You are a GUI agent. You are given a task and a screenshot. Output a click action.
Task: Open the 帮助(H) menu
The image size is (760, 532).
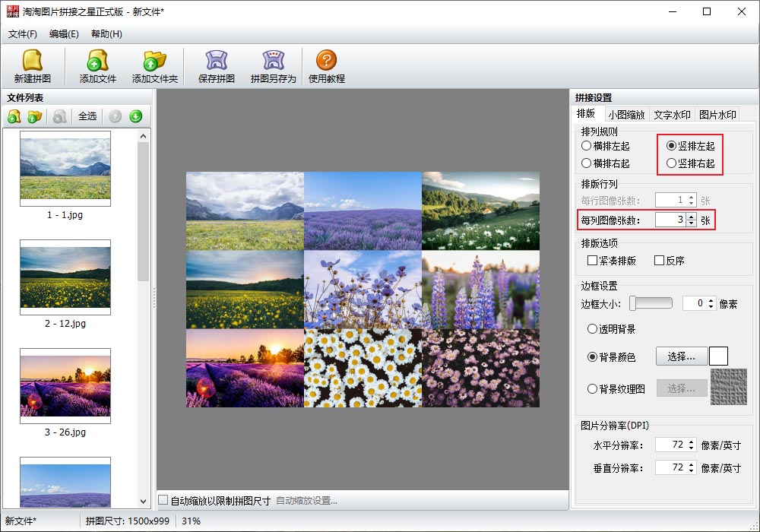tap(106, 34)
